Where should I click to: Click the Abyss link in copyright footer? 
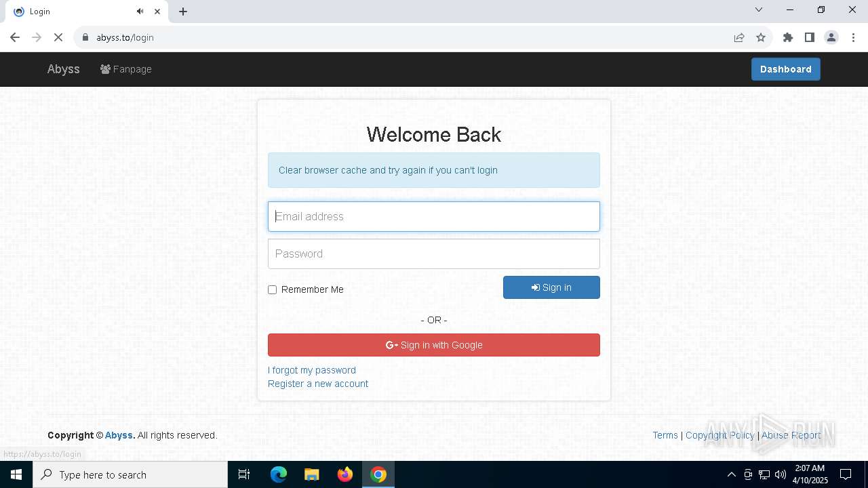[120, 435]
